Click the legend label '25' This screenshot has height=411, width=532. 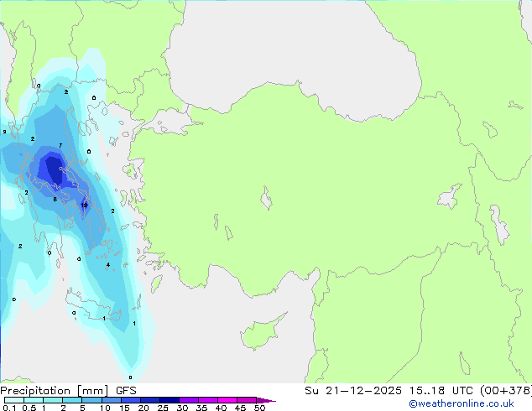[x=163, y=408]
